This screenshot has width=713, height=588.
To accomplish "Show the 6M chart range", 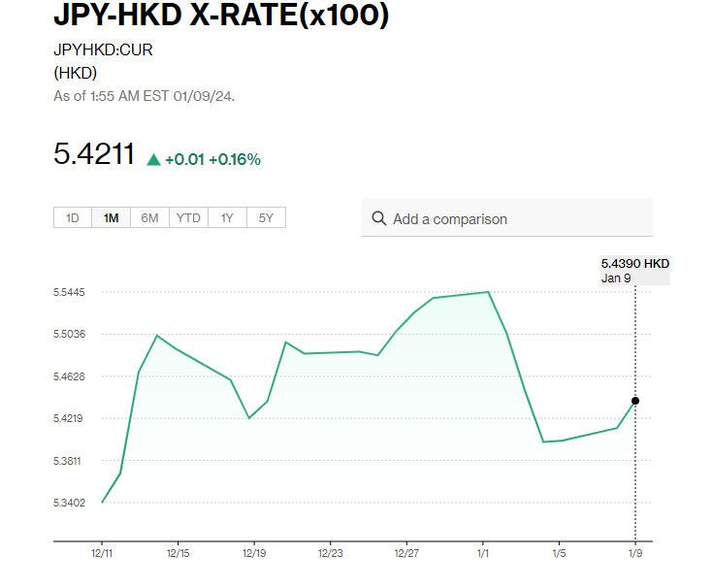I will [149, 218].
